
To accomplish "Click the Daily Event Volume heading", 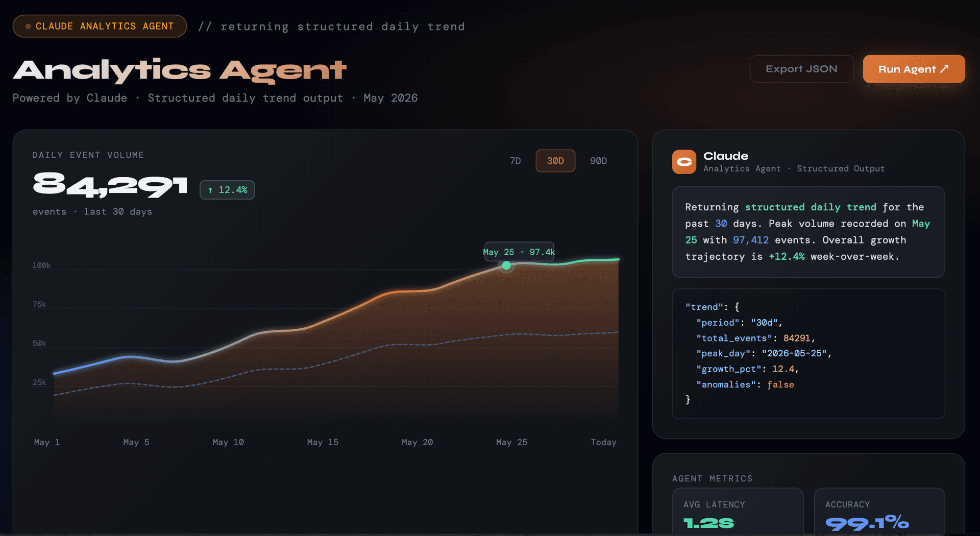I will tap(88, 155).
